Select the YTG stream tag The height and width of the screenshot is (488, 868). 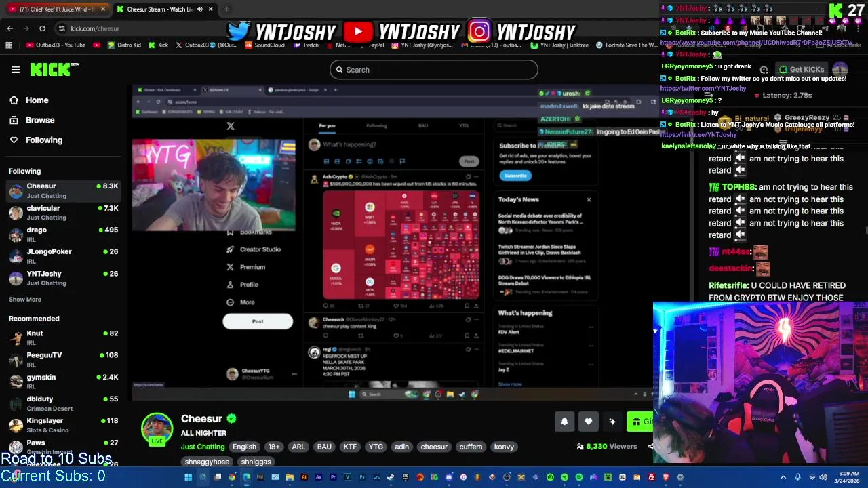376,447
